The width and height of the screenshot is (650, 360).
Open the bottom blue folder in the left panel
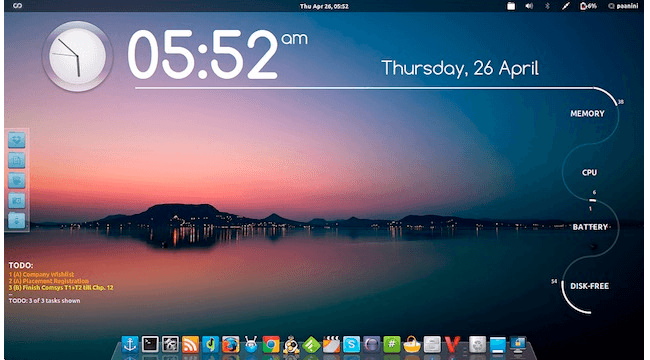click(x=17, y=220)
